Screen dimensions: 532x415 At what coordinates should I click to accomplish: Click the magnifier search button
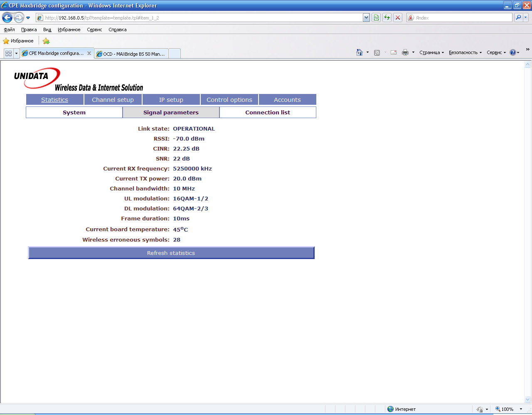(518, 17)
